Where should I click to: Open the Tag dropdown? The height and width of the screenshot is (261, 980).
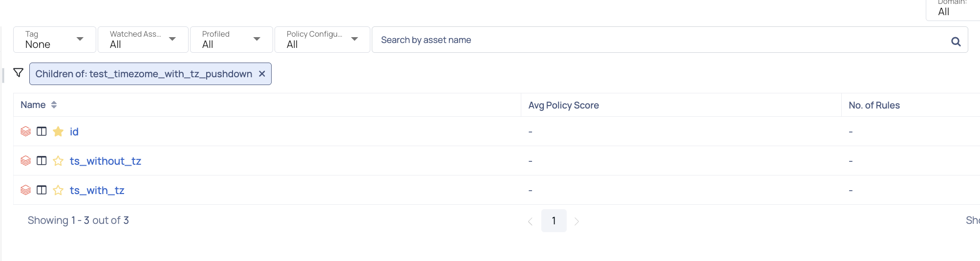click(55, 40)
